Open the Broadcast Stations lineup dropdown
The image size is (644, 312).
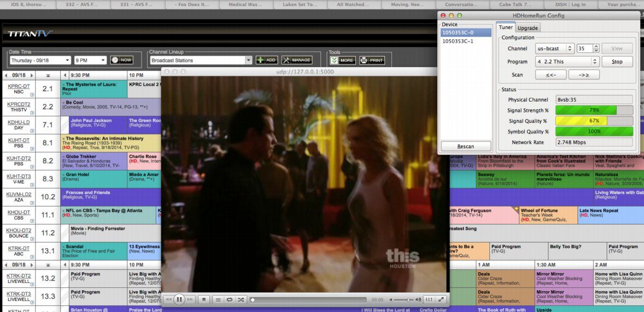point(201,60)
